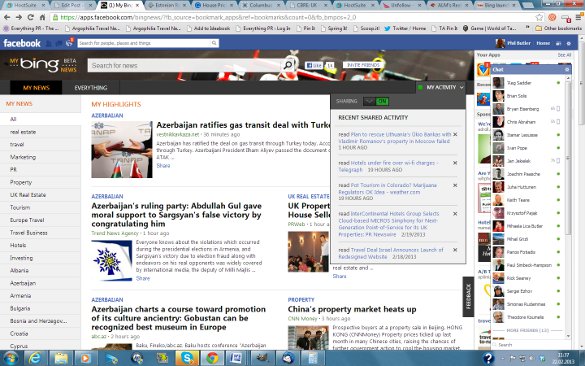Show more bookmarks with the chevron
Screen dimensions: 585x366
[527, 28]
